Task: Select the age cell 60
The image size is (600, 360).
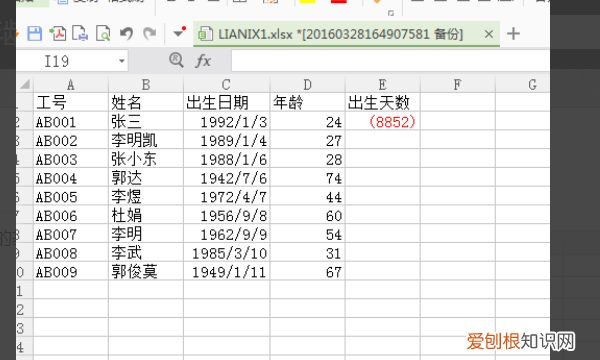Action: tap(307, 215)
